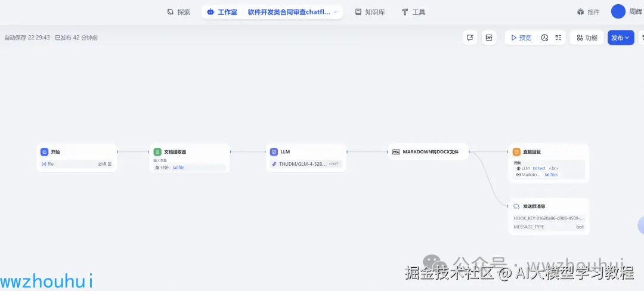This screenshot has width=644, height=291.
Task: Click the 探索 compass icon
Action: click(x=171, y=12)
